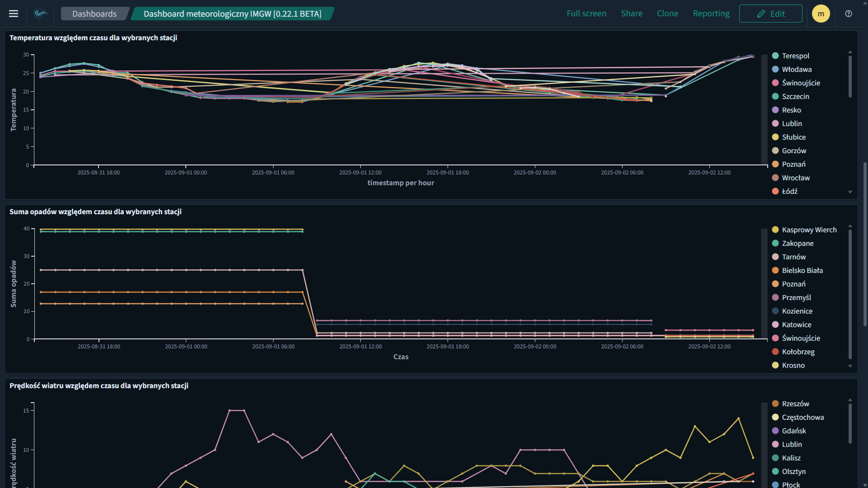The width and height of the screenshot is (868, 488).
Task: Open the Dashboards breadcrumb
Action: pos(94,14)
